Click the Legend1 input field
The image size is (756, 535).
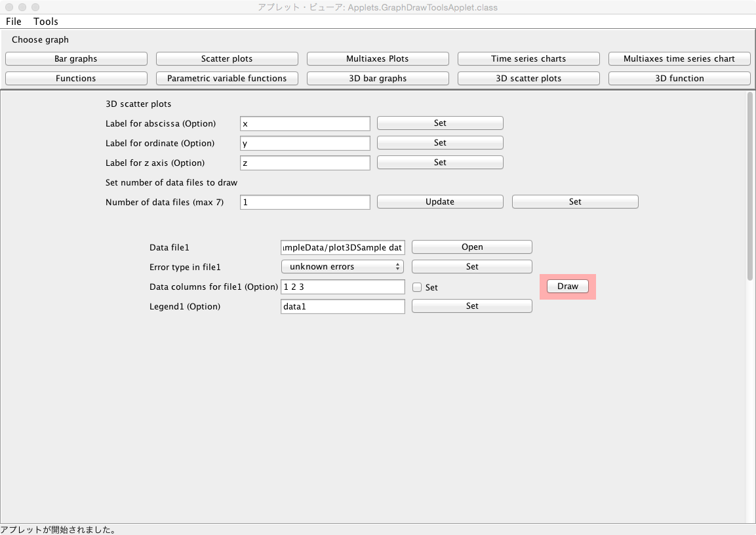343,307
